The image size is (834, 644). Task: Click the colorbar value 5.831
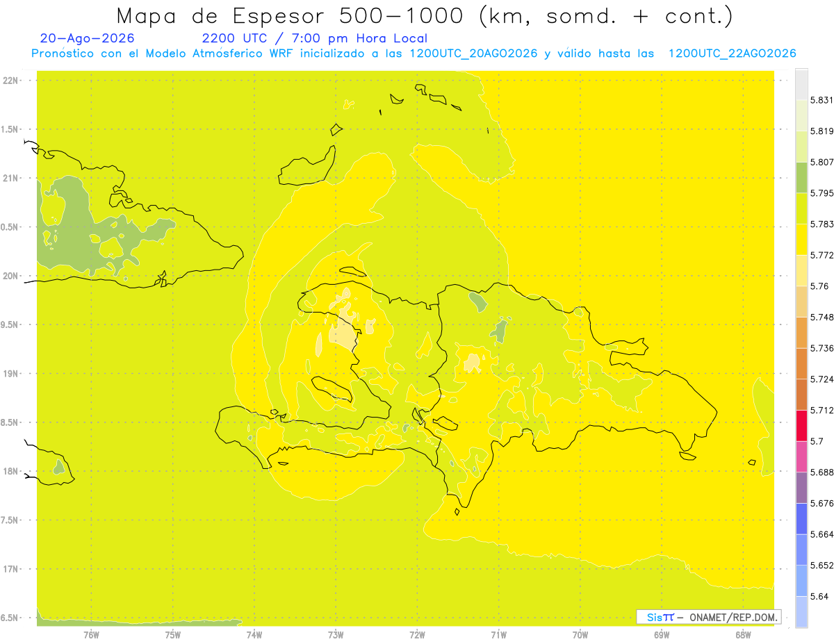[822, 100]
